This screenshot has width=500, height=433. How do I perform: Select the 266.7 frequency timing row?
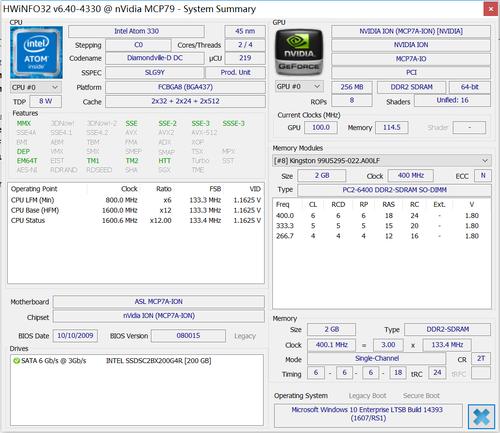point(381,236)
